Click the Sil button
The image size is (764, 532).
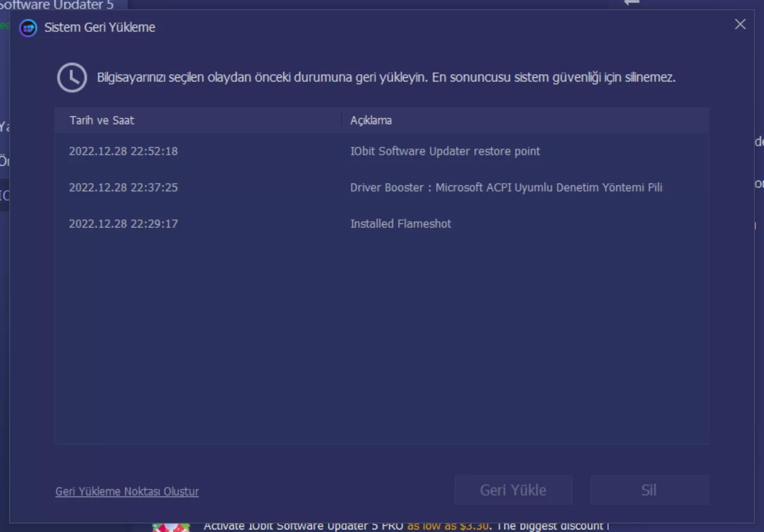point(649,490)
